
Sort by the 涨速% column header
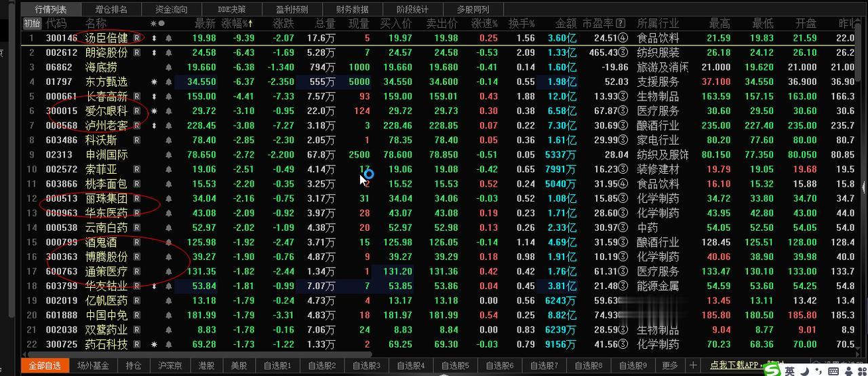coord(485,24)
